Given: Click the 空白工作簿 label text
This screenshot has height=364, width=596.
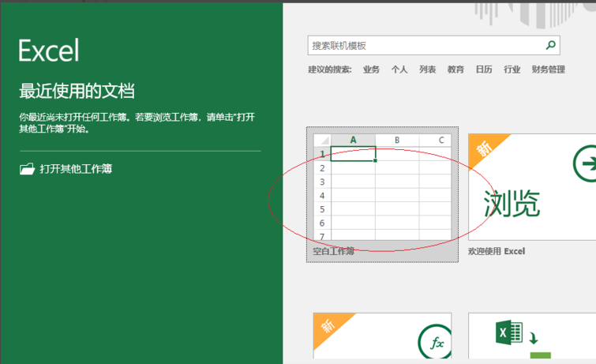Looking at the screenshot, I should [333, 251].
